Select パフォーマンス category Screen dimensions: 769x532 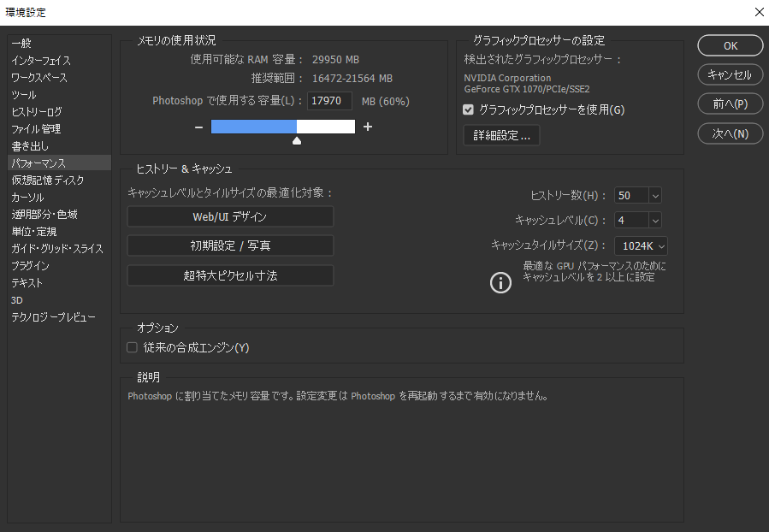(x=59, y=163)
